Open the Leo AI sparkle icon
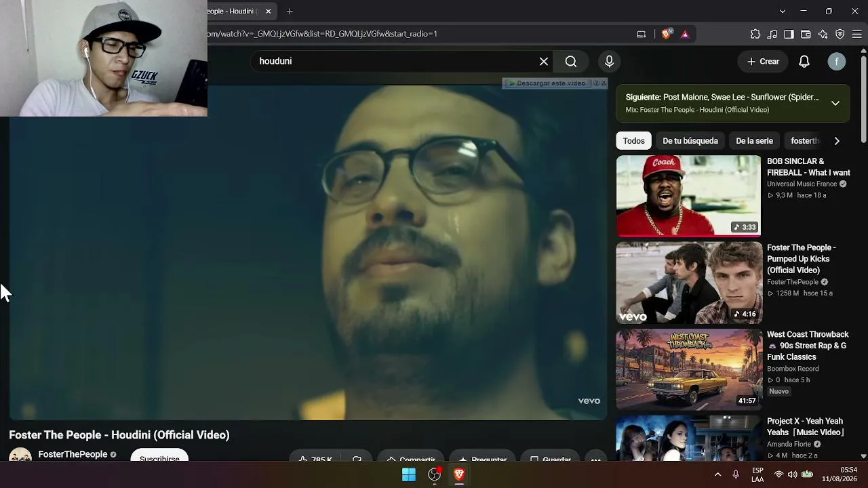Screen dimensions: 868x488 click(823, 34)
